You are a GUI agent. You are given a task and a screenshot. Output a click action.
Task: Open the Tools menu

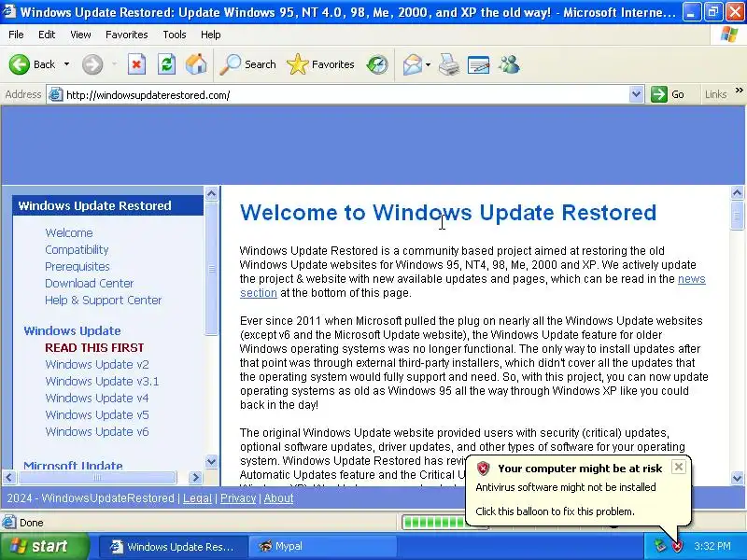175,35
